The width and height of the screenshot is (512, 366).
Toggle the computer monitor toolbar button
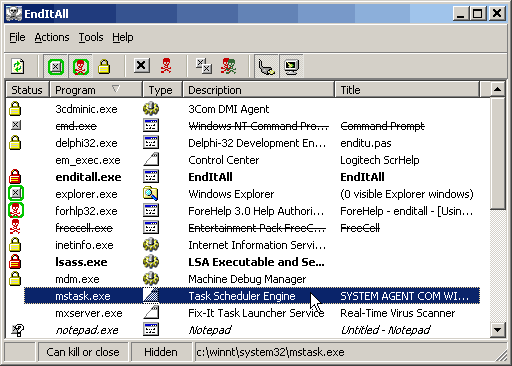(x=291, y=66)
